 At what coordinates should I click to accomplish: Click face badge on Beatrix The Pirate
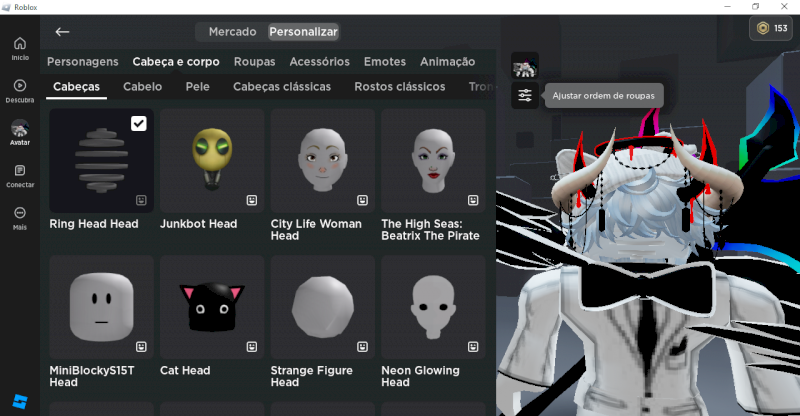(x=473, y=200)
